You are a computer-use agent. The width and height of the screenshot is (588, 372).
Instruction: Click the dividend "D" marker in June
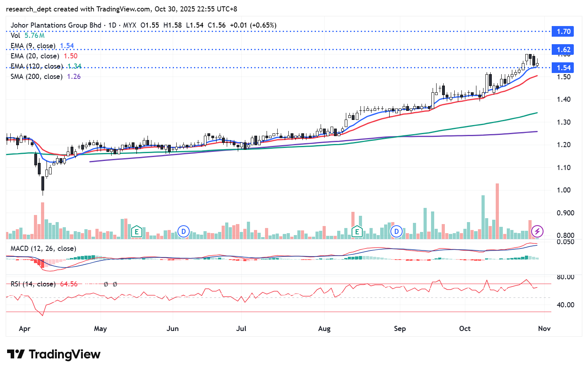pos(183,232)
